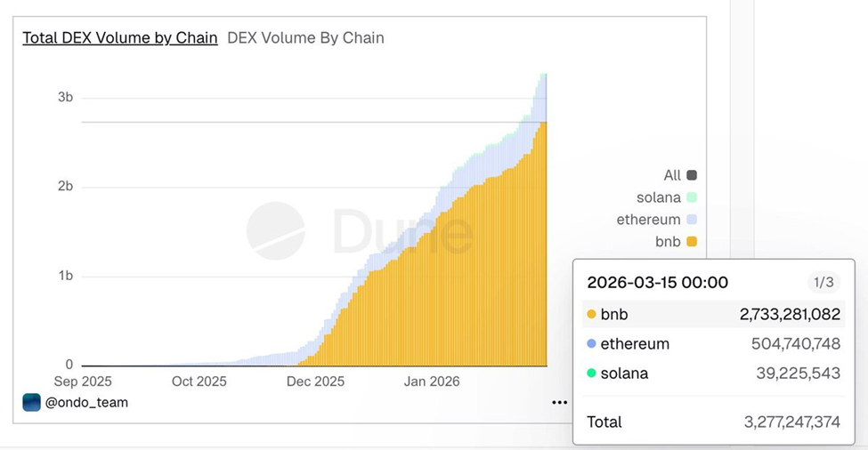Click the 1/3 tooltip page indicator
Image resolution: width=868 pixels, height=450 pixels.
(823, 283)
